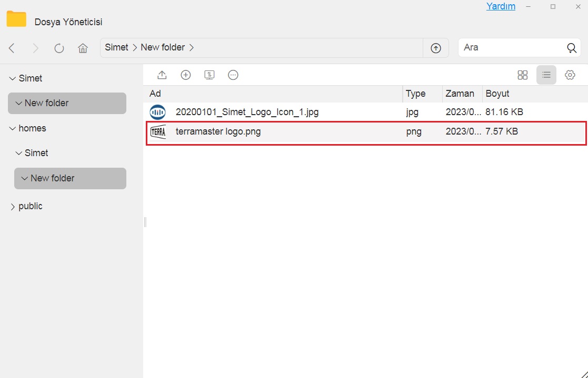Collapse the top Simet tree node
This screenshot has width=588, height=378.
[13, 78]
